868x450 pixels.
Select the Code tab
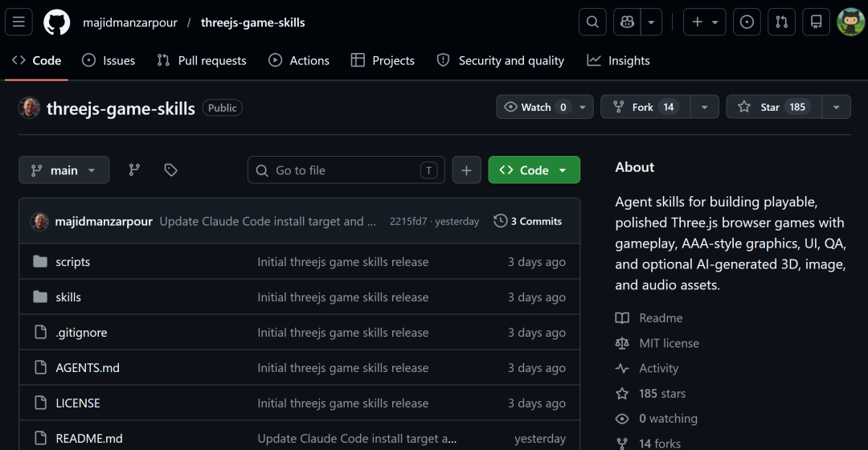click(36, 60)
